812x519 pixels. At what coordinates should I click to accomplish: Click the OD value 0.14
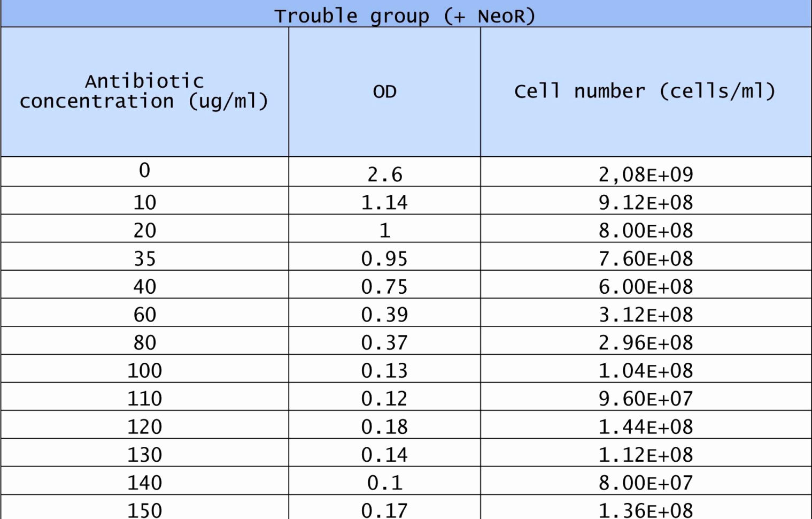click(384, 454)
